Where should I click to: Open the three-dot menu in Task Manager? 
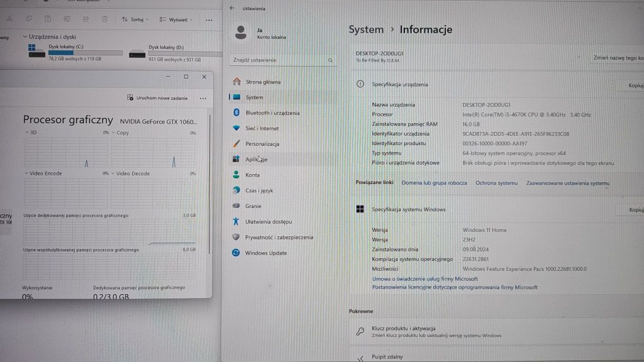tap(203, 98)
